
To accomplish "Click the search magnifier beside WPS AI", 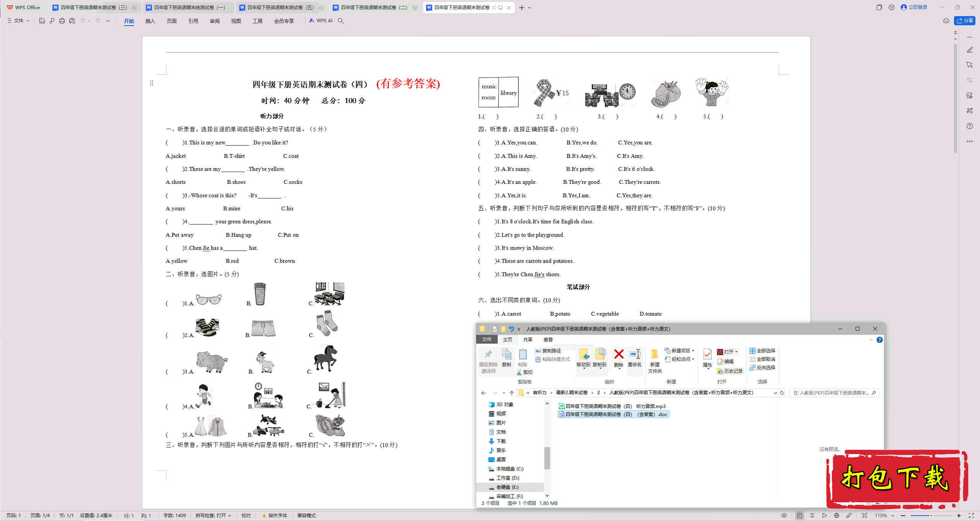I will click(x=341, y=21).
